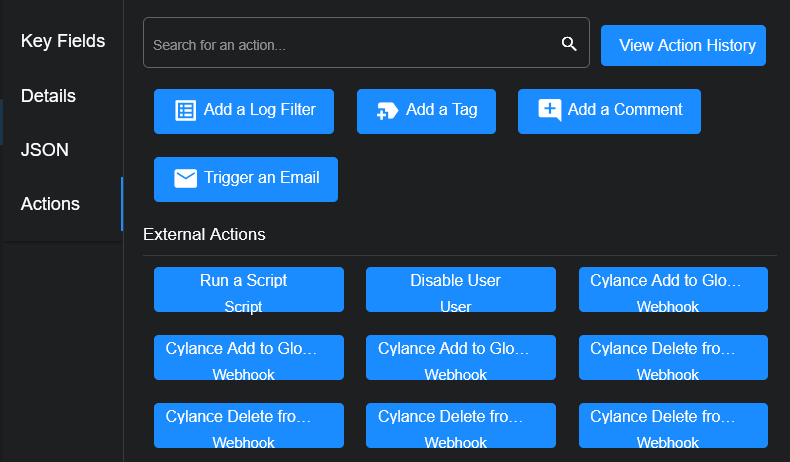
Task: Focus the Search for an action field
Action: coord(350,45)
